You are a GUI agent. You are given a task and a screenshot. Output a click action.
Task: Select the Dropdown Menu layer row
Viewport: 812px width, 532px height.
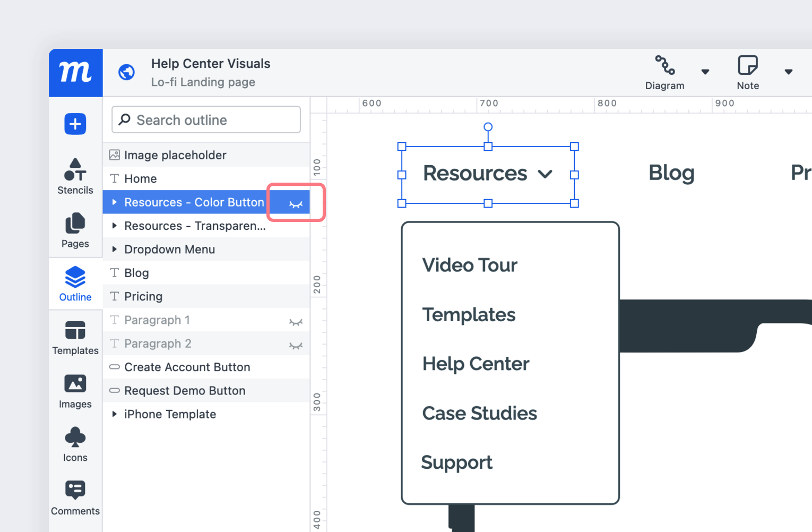206,249
